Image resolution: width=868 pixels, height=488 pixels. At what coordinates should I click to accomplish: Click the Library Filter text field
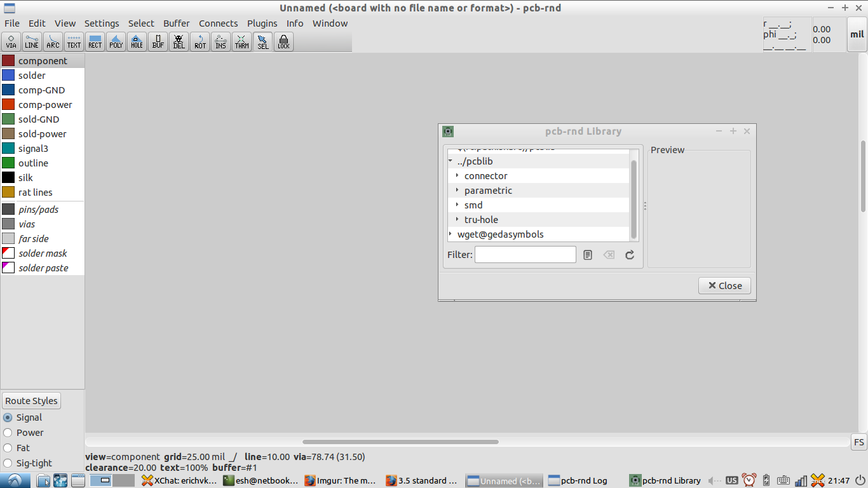526,255
